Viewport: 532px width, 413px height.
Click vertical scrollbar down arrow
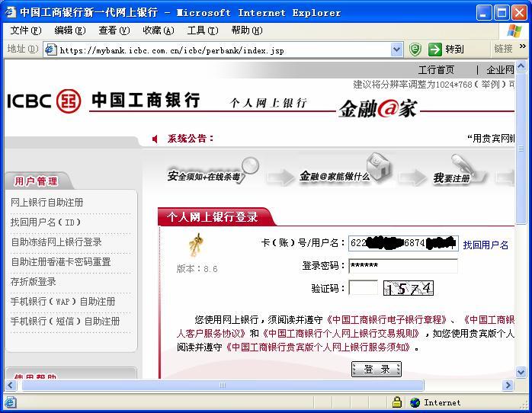coord(521,372)
